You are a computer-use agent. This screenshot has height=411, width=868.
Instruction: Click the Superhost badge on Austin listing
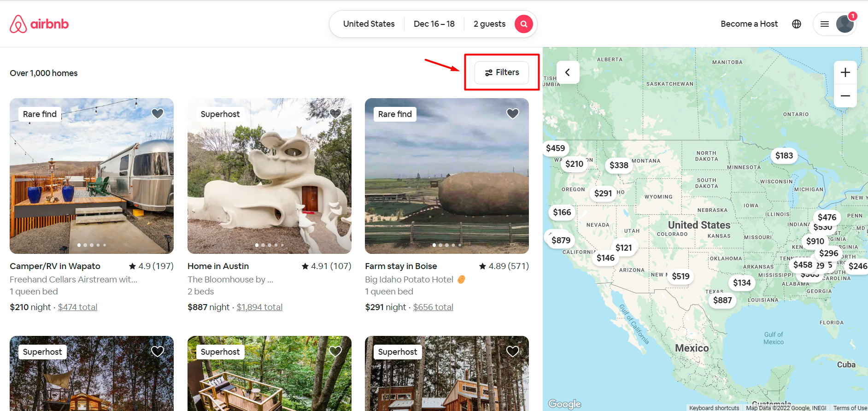pyautogui.click(x=220, y=114)
